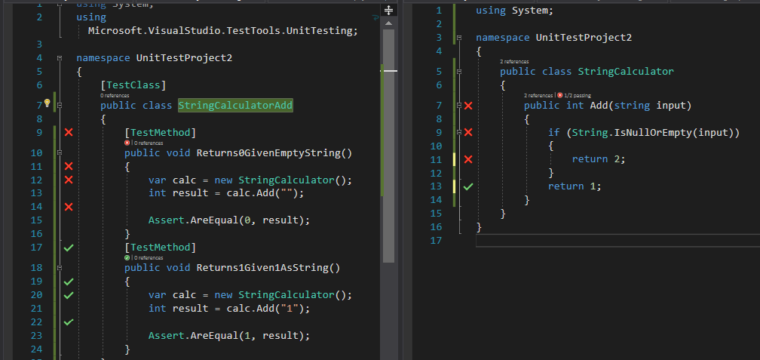Click empty line 17 in right editor
This screenshot has width=760, height=360.
[x=618, y=241]
